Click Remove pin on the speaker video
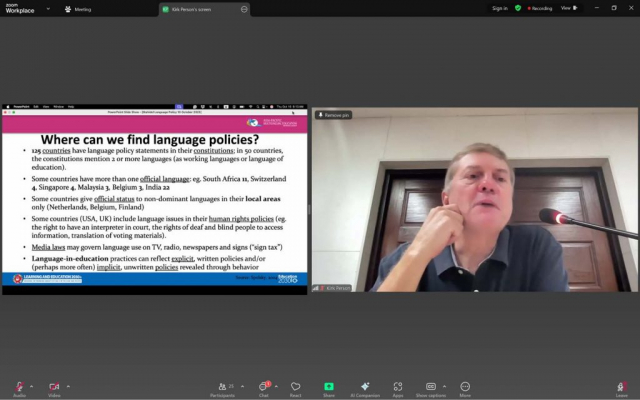The image size is (640, 400). pos(333,115)
